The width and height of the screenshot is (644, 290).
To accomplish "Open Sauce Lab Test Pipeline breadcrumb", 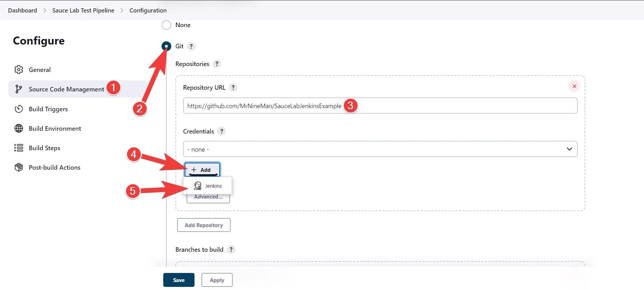I will point(83,10).
